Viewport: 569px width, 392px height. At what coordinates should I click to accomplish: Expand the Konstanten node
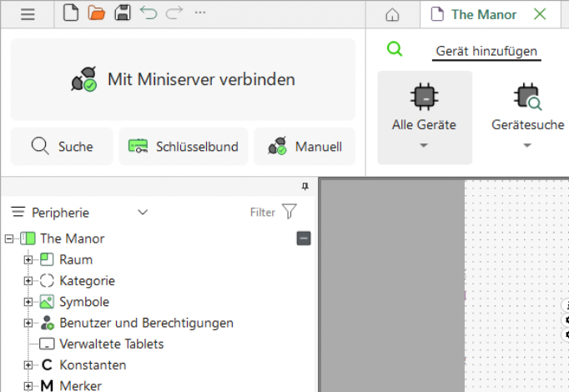pyautogui.click(x=28, y=364)
